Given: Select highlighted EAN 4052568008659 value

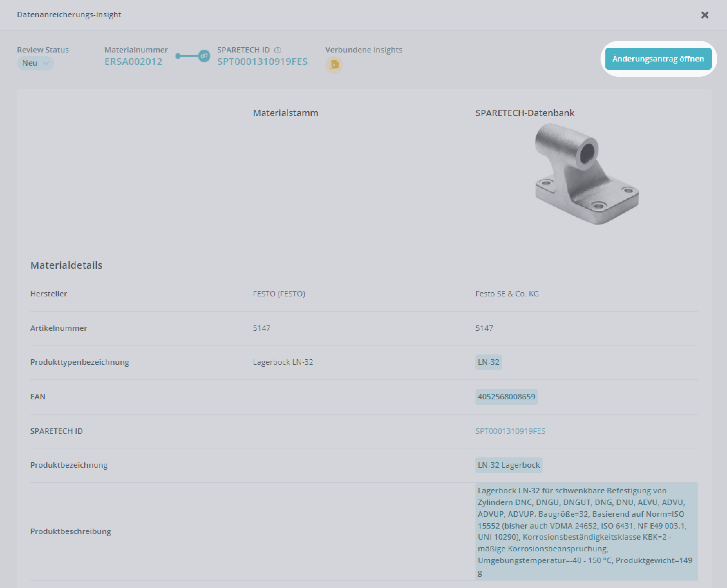Looking at the screenshot, I should click(x=506, y=397).
